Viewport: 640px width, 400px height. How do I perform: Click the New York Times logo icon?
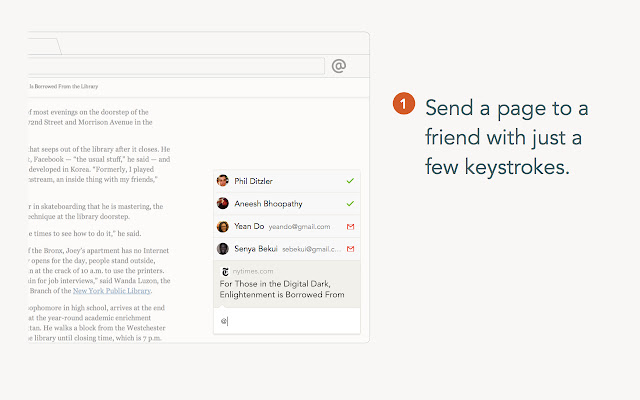(225, 271)
